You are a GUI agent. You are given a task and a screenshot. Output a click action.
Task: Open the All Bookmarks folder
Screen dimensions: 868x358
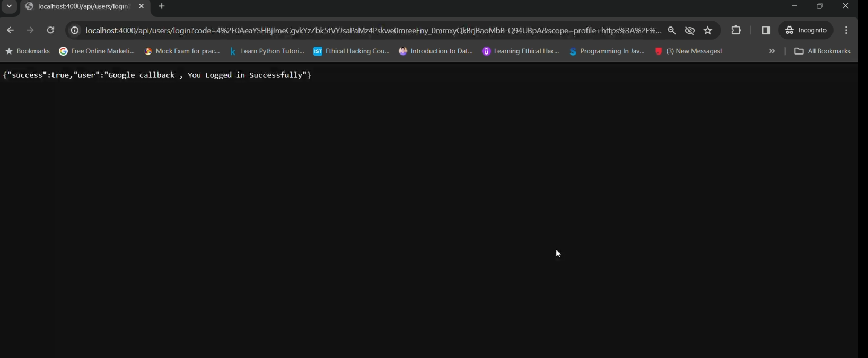[822, 51]
